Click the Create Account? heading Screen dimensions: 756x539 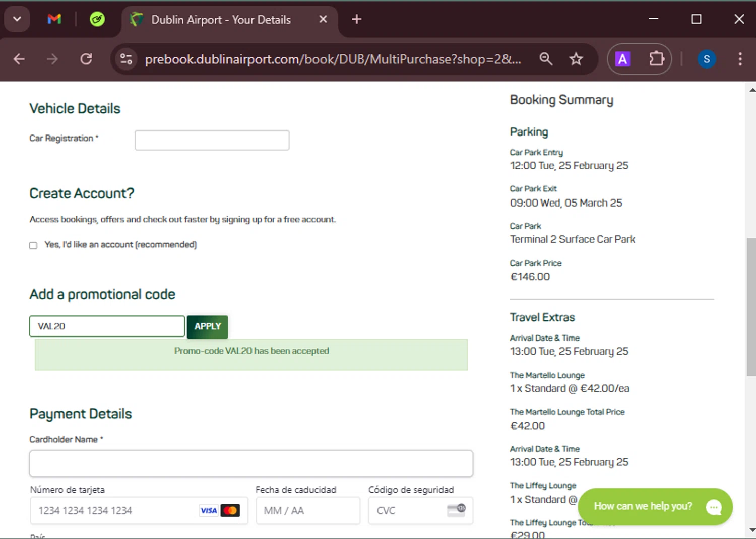tap(82, 193)
